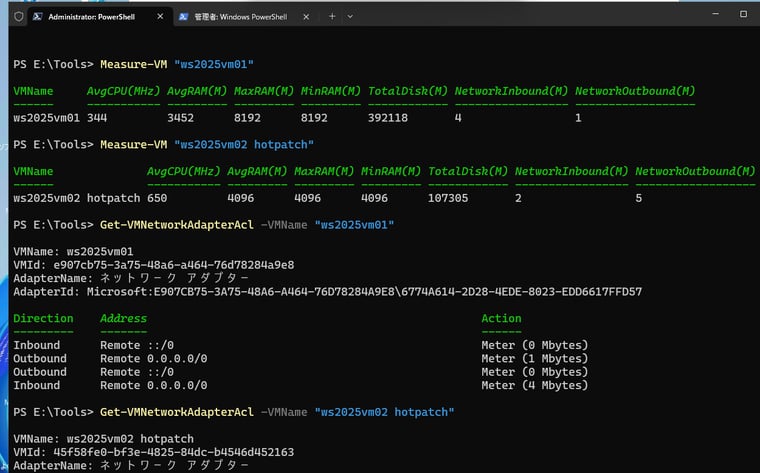Viewport: 760px width, 473px height.
Task: Click the Inbound Remote ::/0 row
Action: coord(301,345)
